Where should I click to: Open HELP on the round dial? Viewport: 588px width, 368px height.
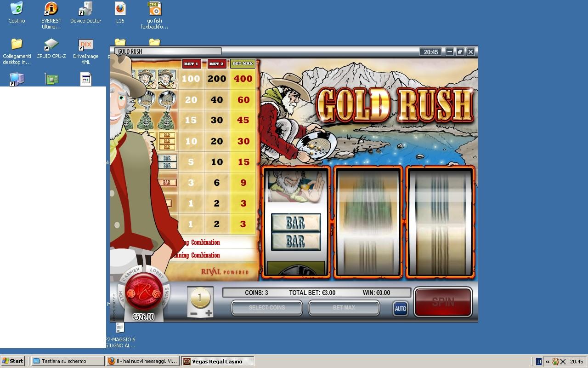click(121, 296)
